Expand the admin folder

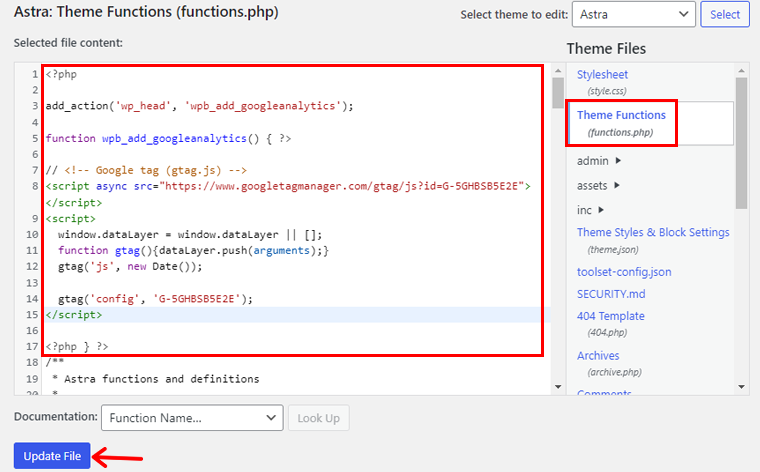pos(599,161)
